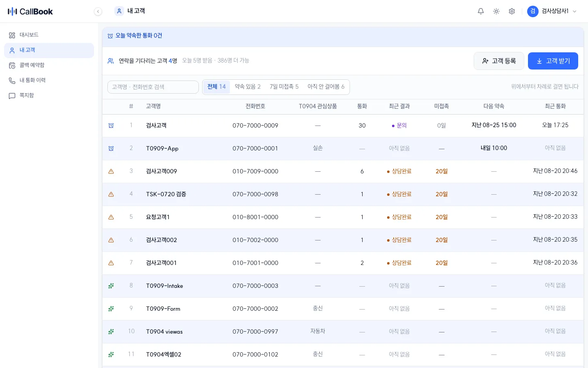Open 콜백 예약함 from the sidebar
This screenshot has width=588, height=368.
click(49, 65)
